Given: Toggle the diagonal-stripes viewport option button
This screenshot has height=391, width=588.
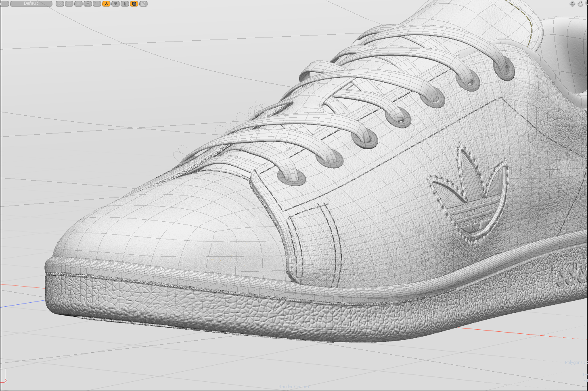Looking at the screenshot, I should pos(88,4).
